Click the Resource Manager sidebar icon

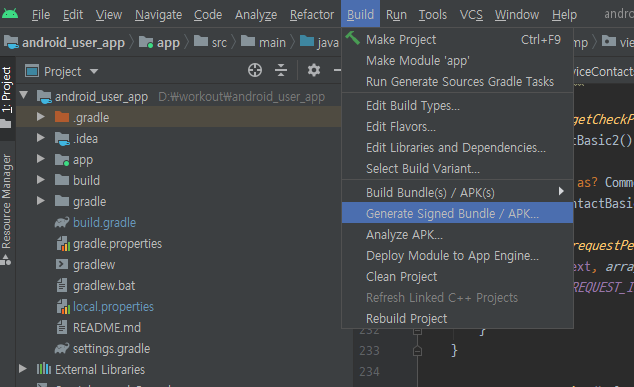tap(6, 260)
